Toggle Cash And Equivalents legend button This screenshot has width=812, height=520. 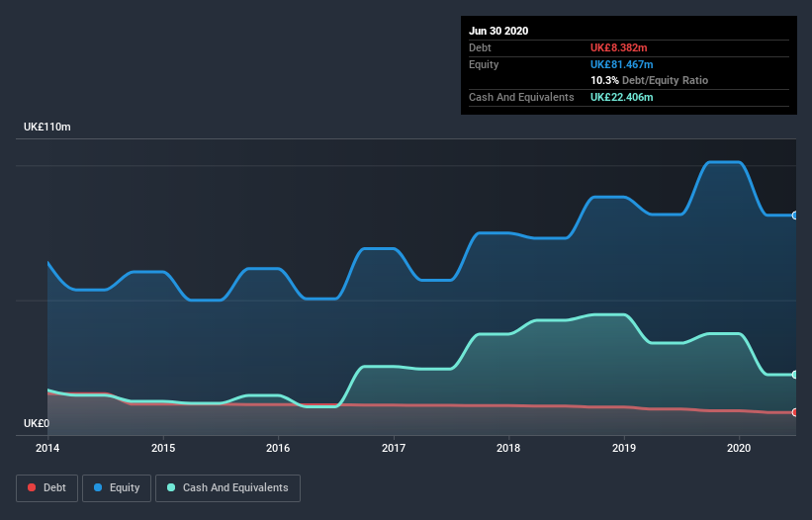[227, 488]
